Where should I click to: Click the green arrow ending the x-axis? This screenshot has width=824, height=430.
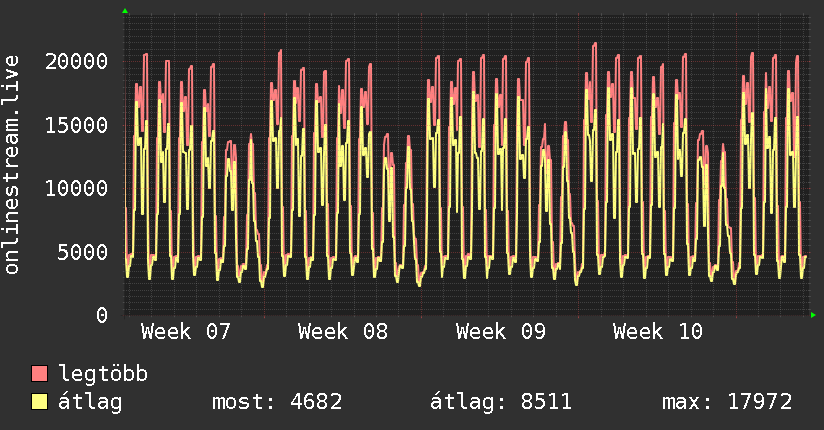tap(815, 315)
